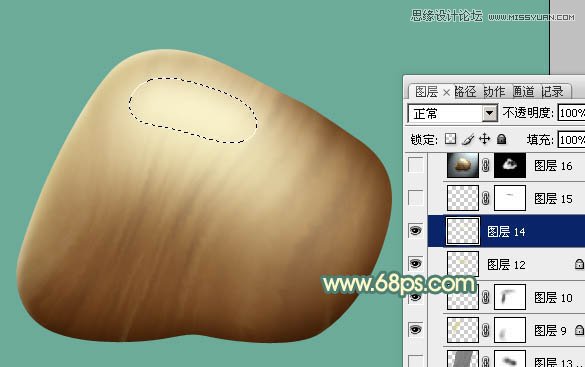The image size is (585, 367).
Task: Open the 正常 blend mode dropdown
Action: click(453, 113)
